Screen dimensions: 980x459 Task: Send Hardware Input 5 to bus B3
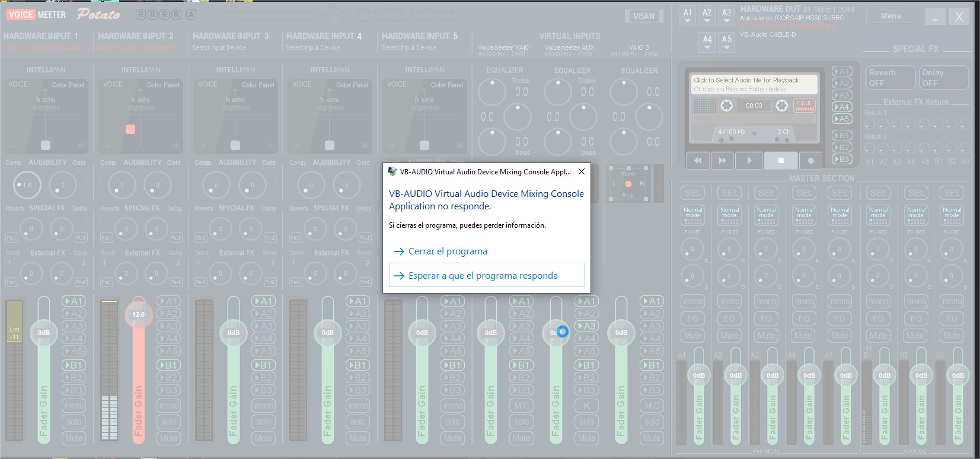click(453, 390)
